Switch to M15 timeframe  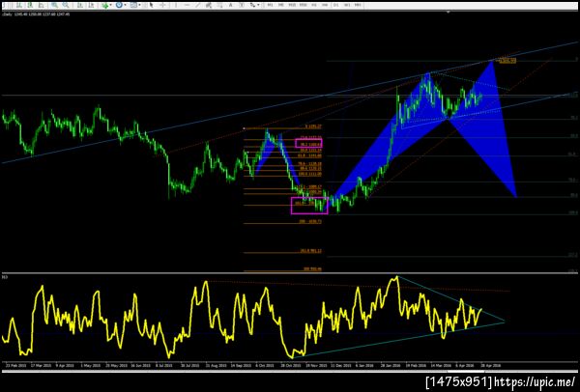coord(292,5)
